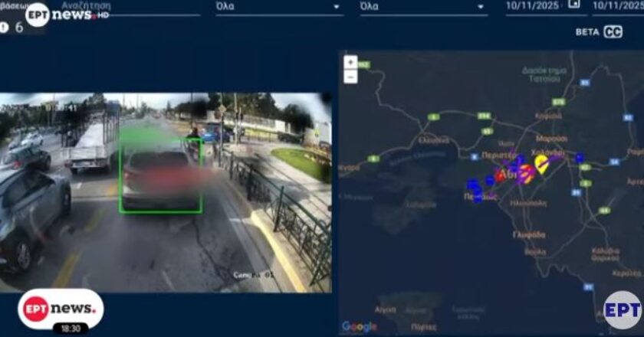Click the green detection box on vehicle
644x337 pixels.
click(x=160, y=170)
